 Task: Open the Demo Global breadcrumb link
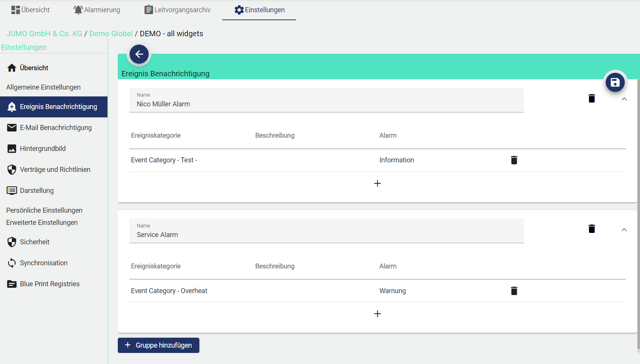pos(111,34)
